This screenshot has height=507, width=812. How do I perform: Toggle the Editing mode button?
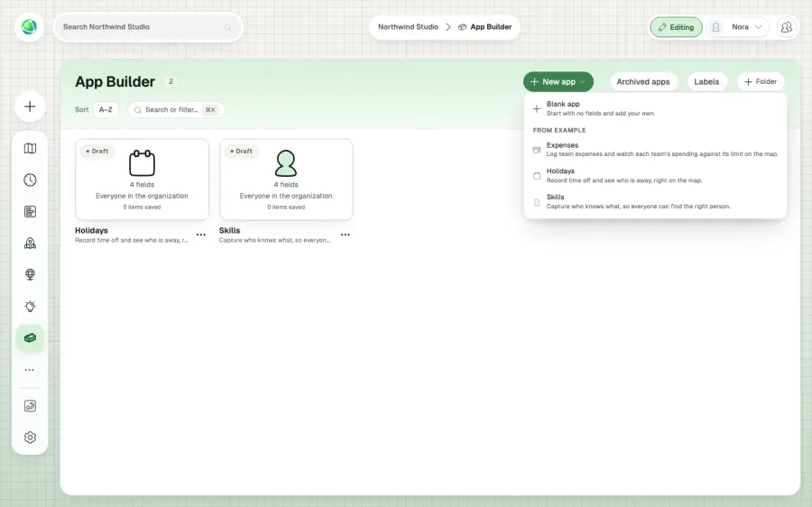(677, 27)
